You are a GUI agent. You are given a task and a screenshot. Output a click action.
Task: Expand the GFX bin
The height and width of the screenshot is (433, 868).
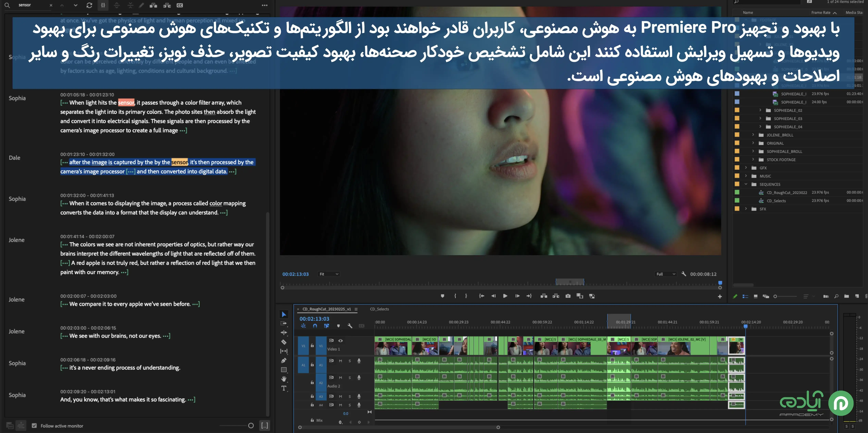[746, 167]
